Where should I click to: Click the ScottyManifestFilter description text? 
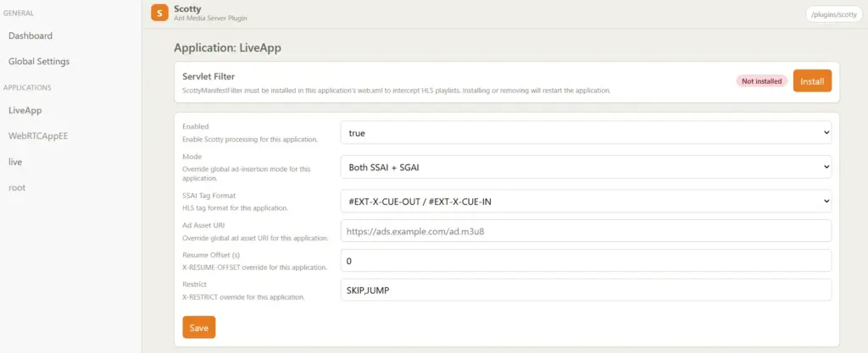click(397, 90)
